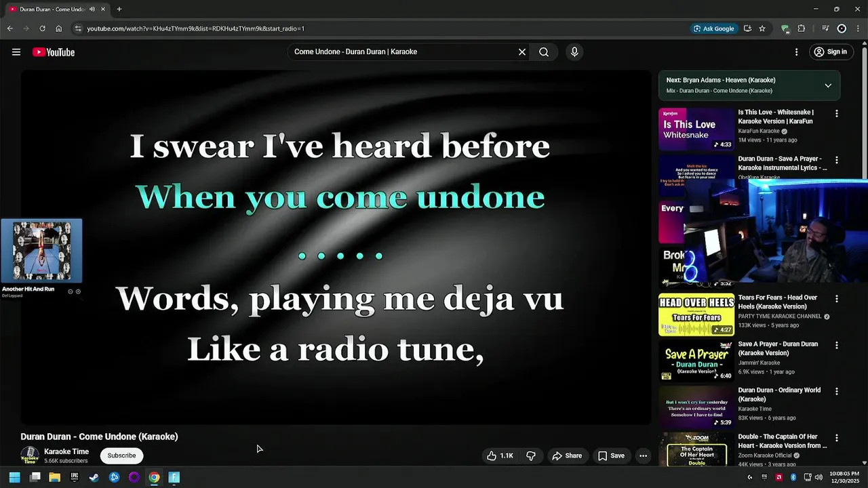Save the video to a playlist
868x488 pixels.
pos(611,456)
